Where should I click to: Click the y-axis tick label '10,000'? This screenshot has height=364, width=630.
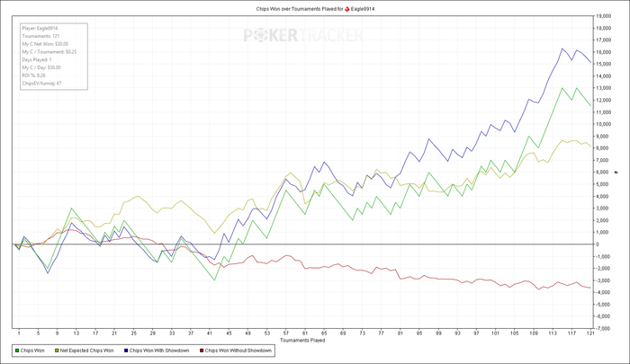604,124
